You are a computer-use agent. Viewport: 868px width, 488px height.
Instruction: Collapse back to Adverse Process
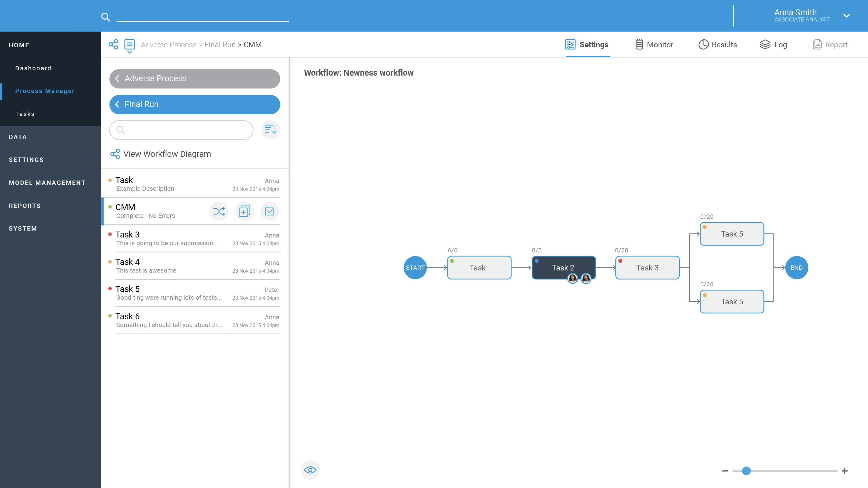point(194,78)
